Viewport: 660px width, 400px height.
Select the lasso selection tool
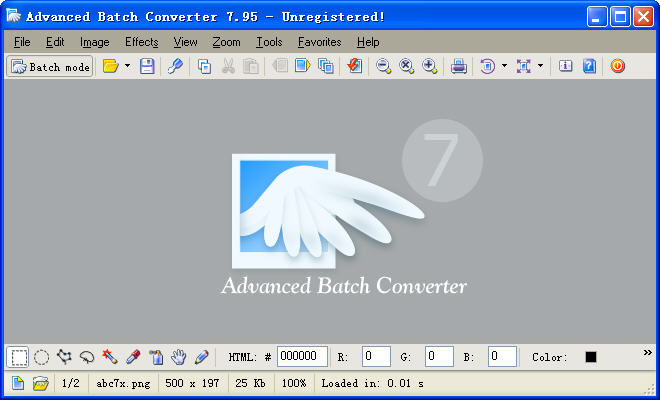[x=87, y=357]
